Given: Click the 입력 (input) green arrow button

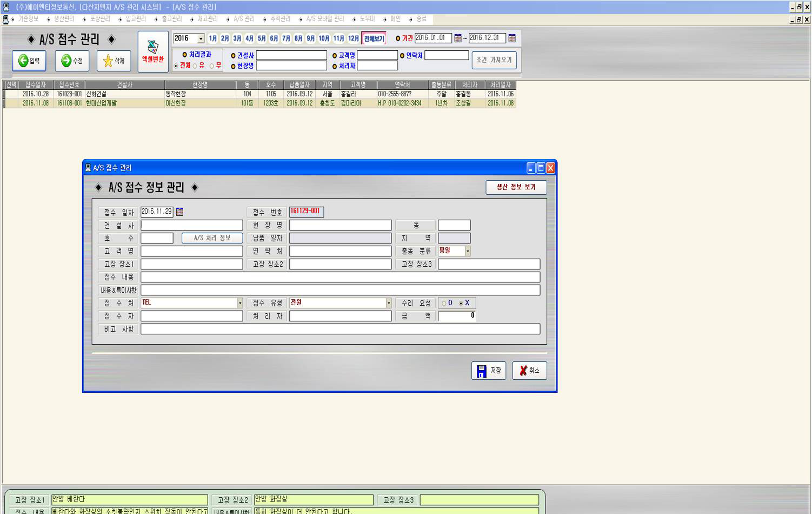Looking at the screenshot, I should pos(29,61).
